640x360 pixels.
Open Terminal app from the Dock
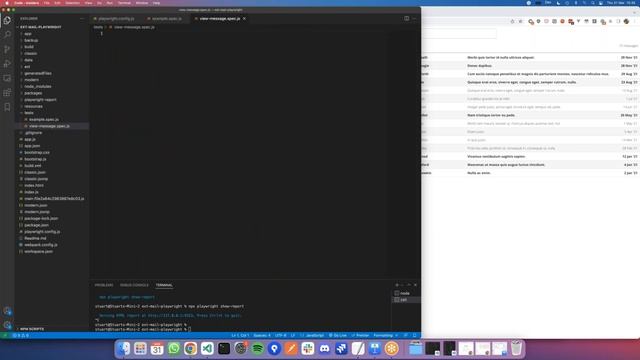224,349
